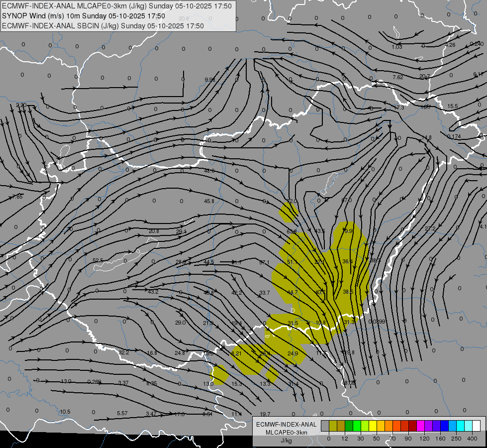Viewport: 487px width, 448px height.
Task: Click the 1.03 value at top right
Action: [x=397, y=47]
